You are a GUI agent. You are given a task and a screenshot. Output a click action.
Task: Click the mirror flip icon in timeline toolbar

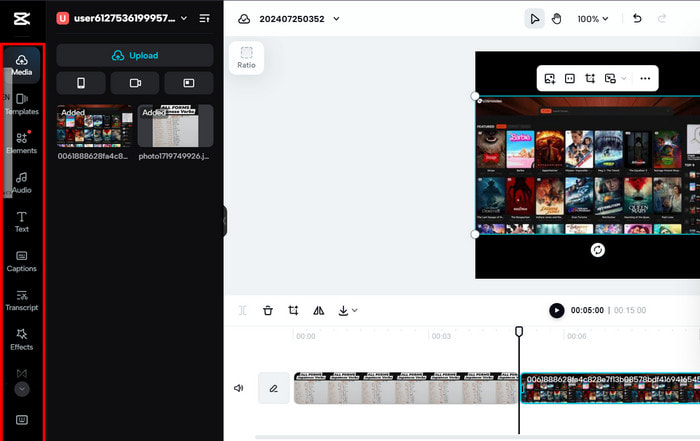click(318, 310)
